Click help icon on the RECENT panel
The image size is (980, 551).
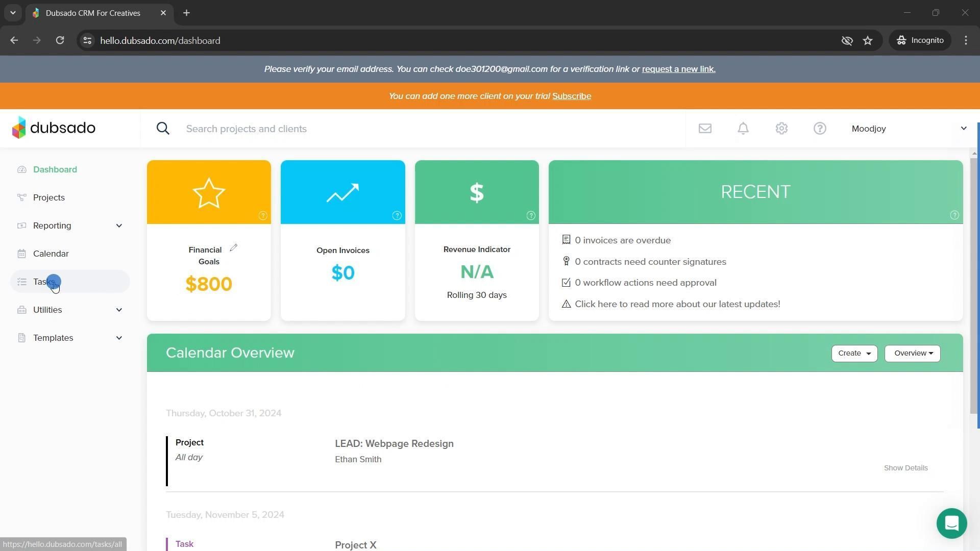click(x=954, y=215)
